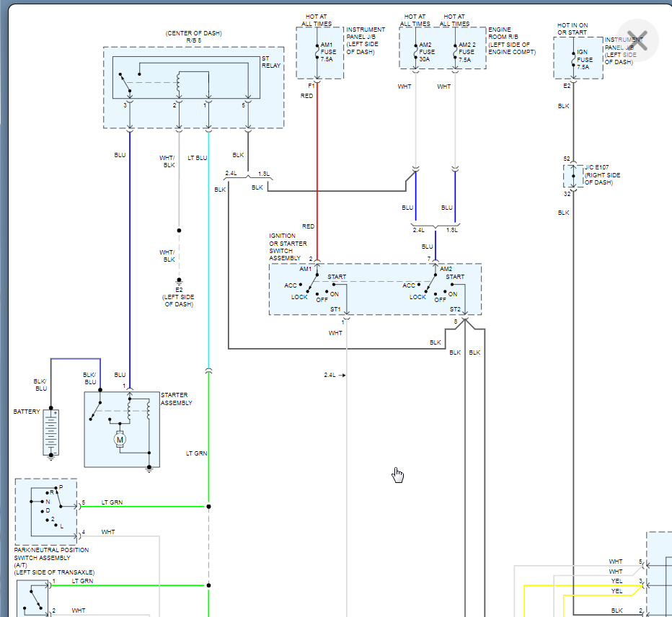This screenshot has width=672, height=617.
Task: Click the Ignition or Starter Switch Assembly label
Action: click(288, 247)
